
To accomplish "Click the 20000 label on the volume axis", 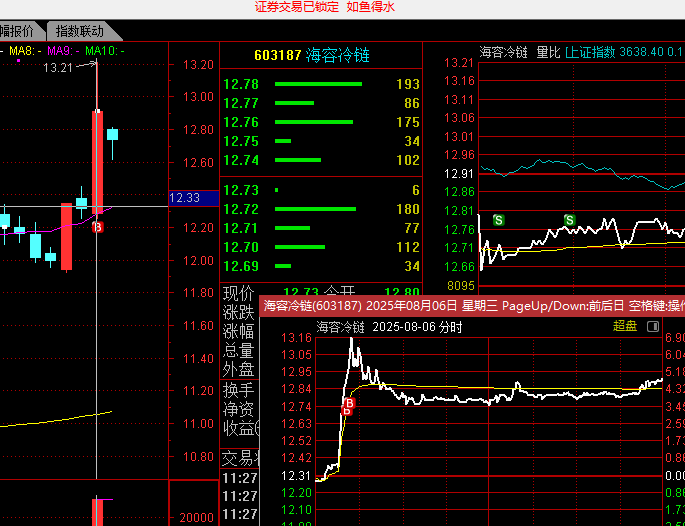I will [196, 518].
